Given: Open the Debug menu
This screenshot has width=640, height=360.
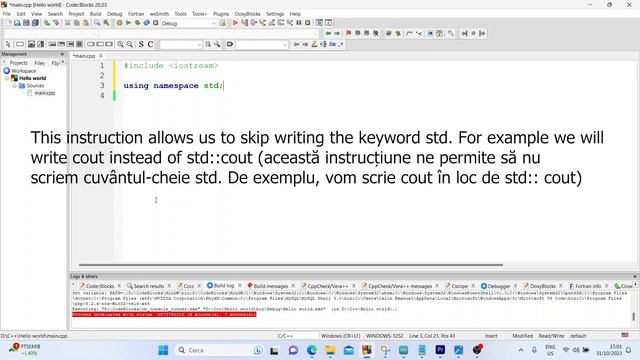Looking at the screenshot, I should 115,14.
